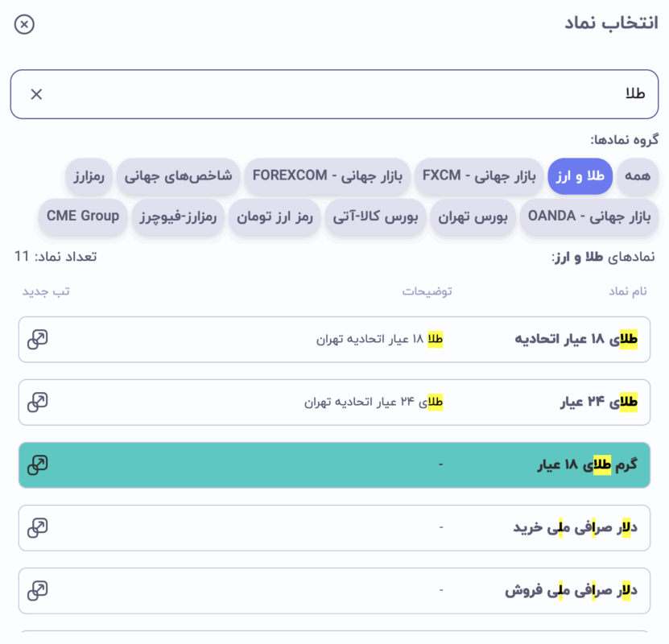Open «گرم طلای ۱۸ عیار» in a new tab

(x=38, y=465)
